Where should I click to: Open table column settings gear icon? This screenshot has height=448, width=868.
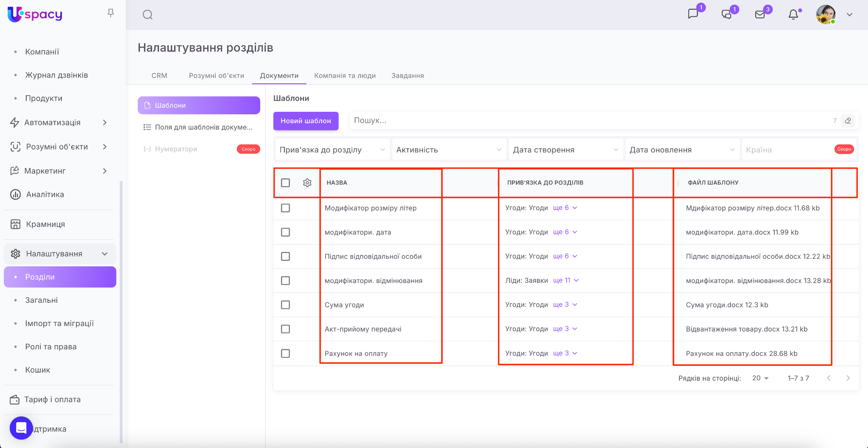coord(307,183)
